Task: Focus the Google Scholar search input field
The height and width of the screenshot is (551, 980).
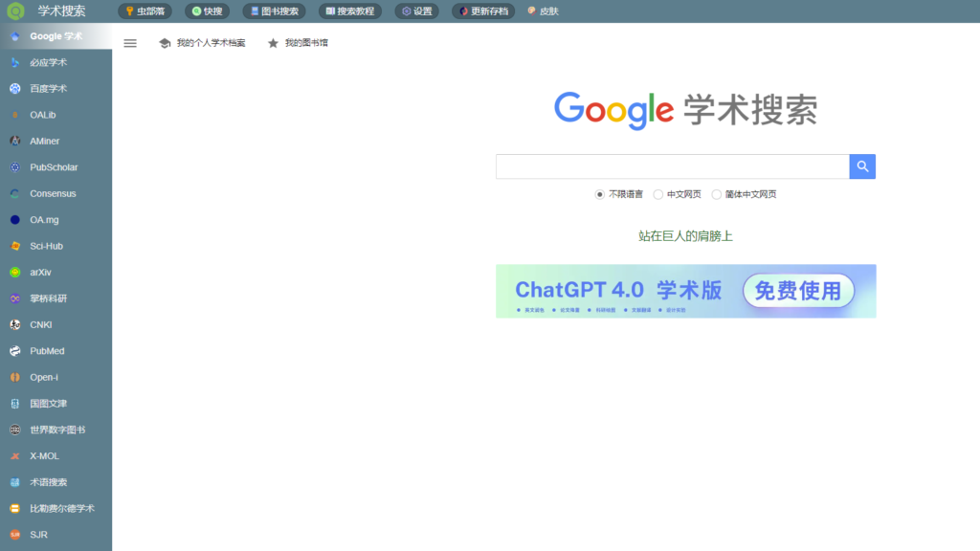Action: click(673, 166)
